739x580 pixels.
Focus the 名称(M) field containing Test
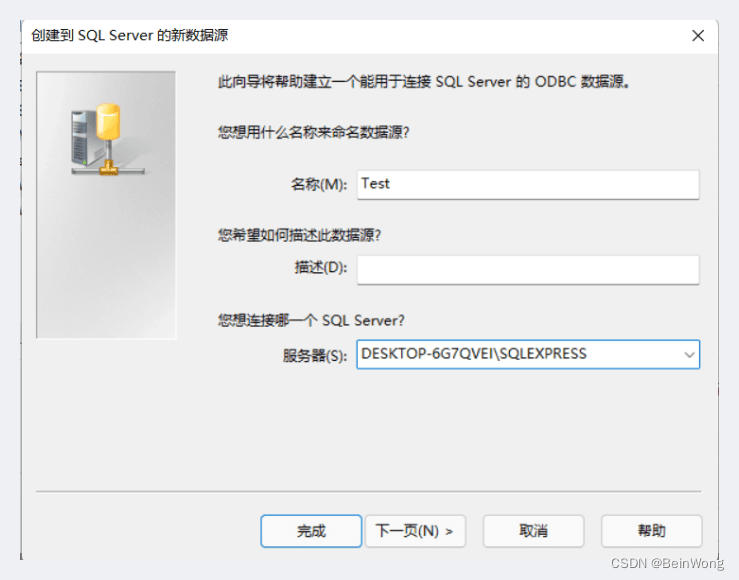click(528, 184)
